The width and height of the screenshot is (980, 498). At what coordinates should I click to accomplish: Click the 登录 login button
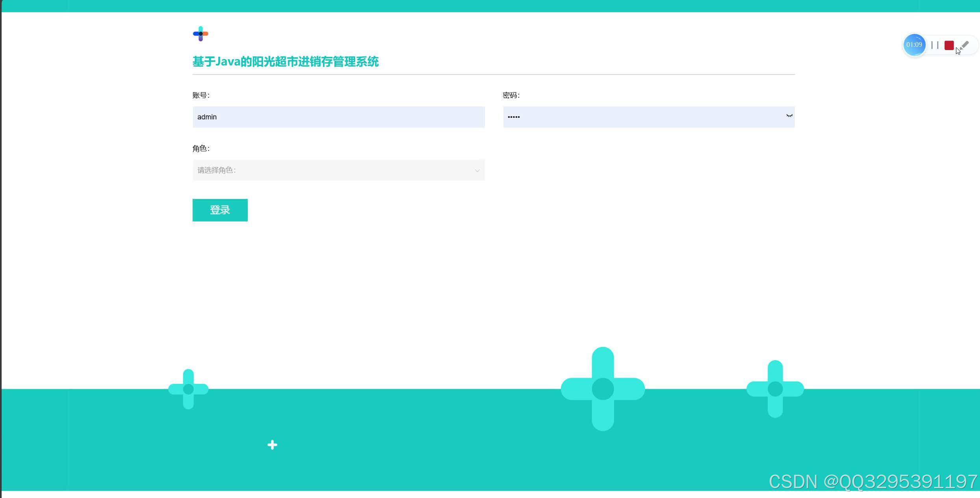[x=220, y=210]
